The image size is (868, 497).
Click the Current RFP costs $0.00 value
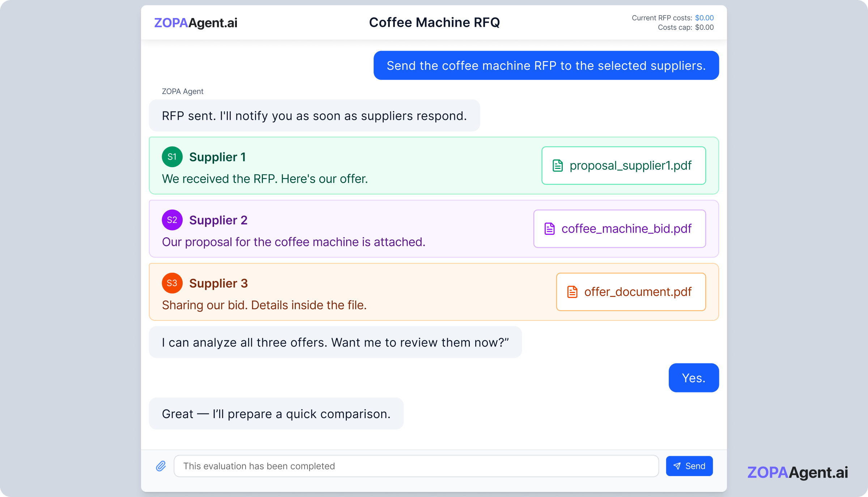[x=704, y=18]
